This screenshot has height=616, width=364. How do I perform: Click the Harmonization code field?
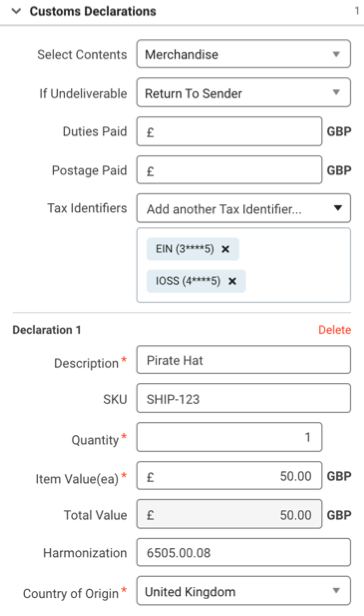tap(243, 552)
